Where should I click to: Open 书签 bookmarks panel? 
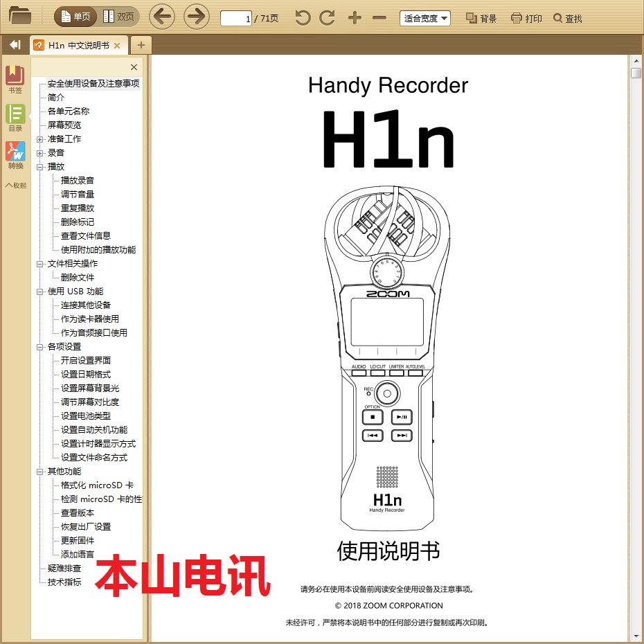(15, 79)
